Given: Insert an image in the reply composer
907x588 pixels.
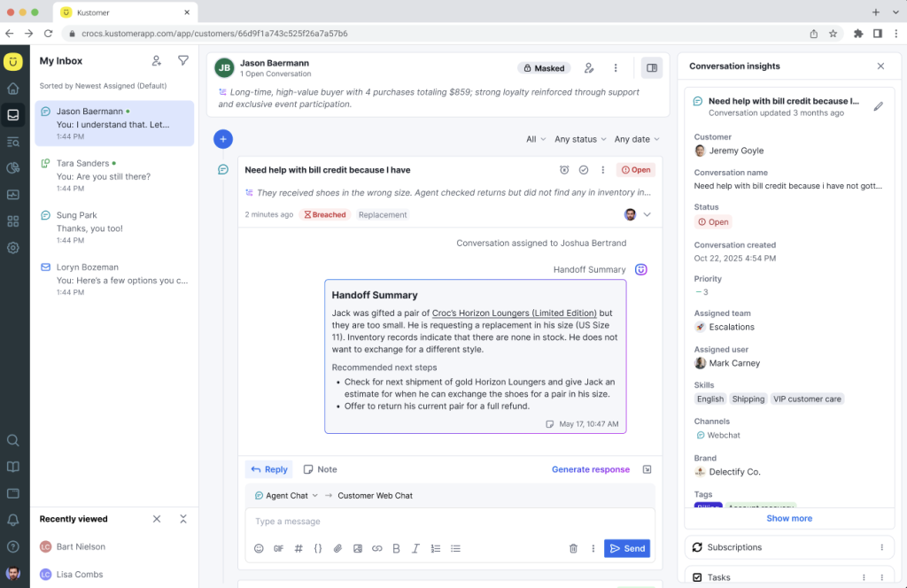Looking at the screenshot, I should (357, 548).
